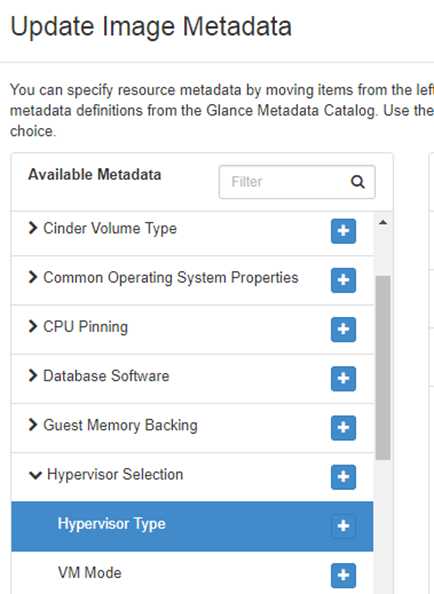Expand Database Software chevron
The width and height of the screenshot is (434, 594).
(33, 375)
